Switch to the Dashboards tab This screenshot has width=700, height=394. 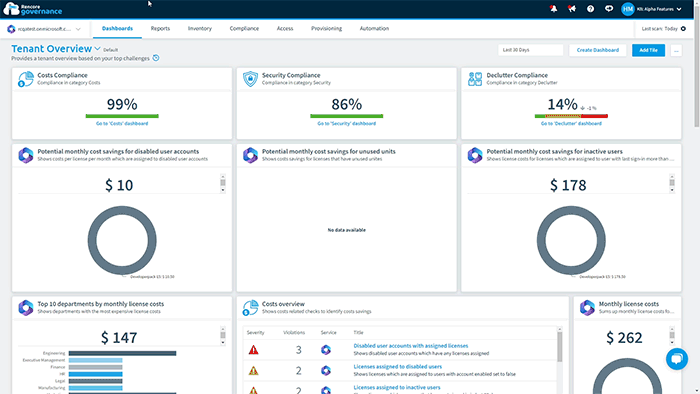117,29
